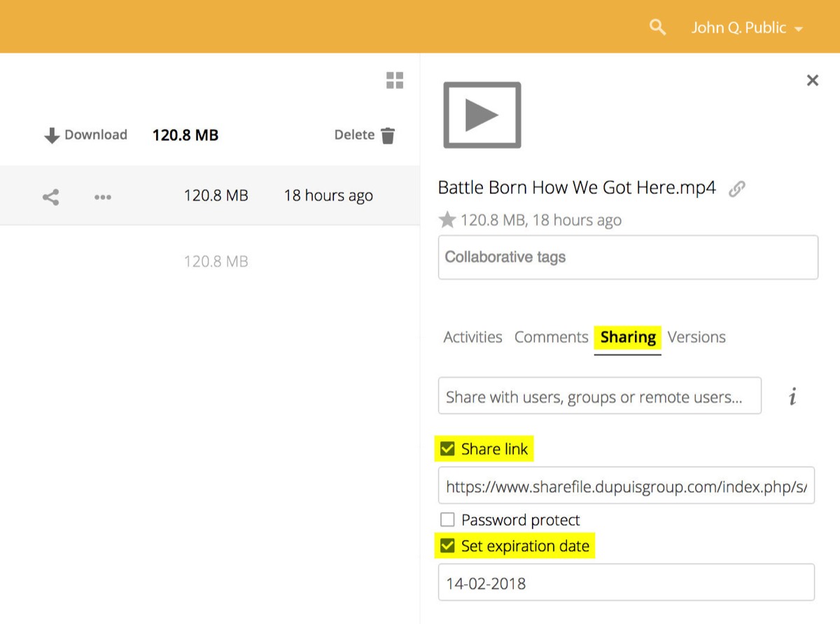Open the John Q. Public user menu
Screen dimensions: 840x624
point(746,28)
